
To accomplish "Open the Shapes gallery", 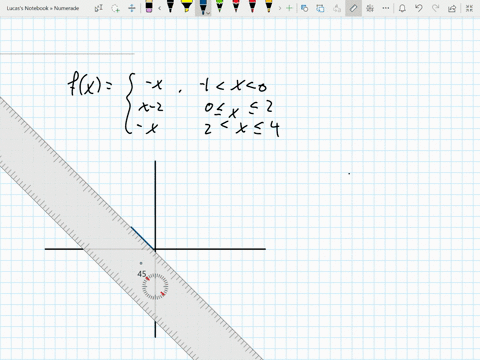I will [304, 8].
